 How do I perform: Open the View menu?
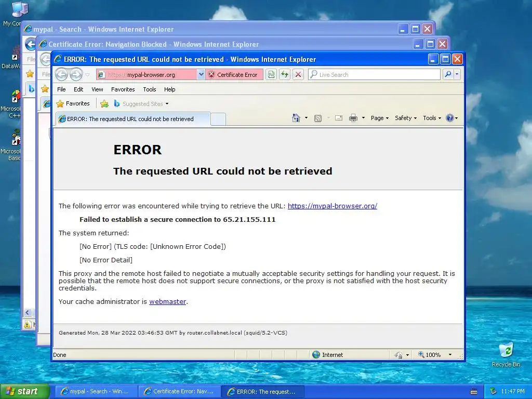[x=97, y=89]
